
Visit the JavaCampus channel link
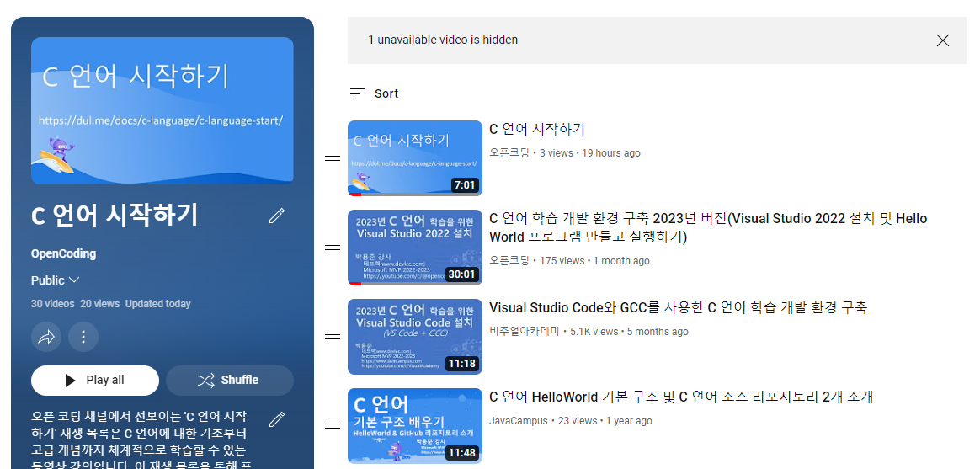click(518, 421)
